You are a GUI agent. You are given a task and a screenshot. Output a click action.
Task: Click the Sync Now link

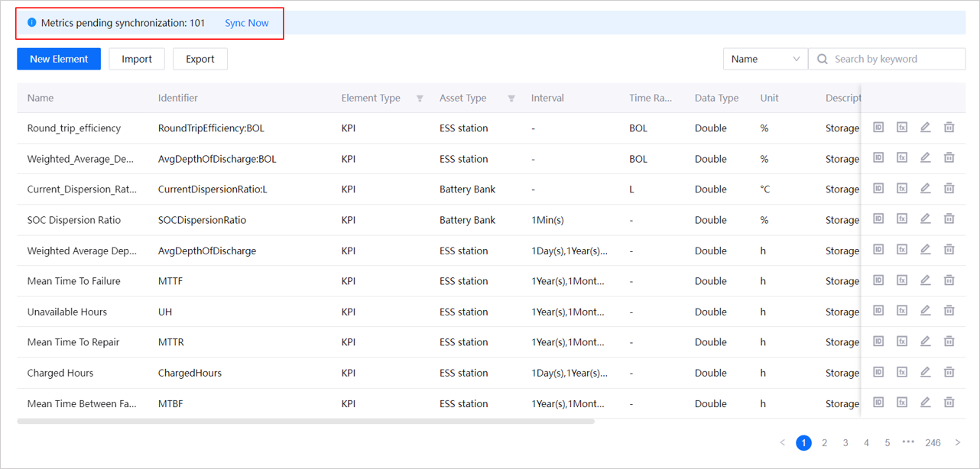click(x=246, y=23)
